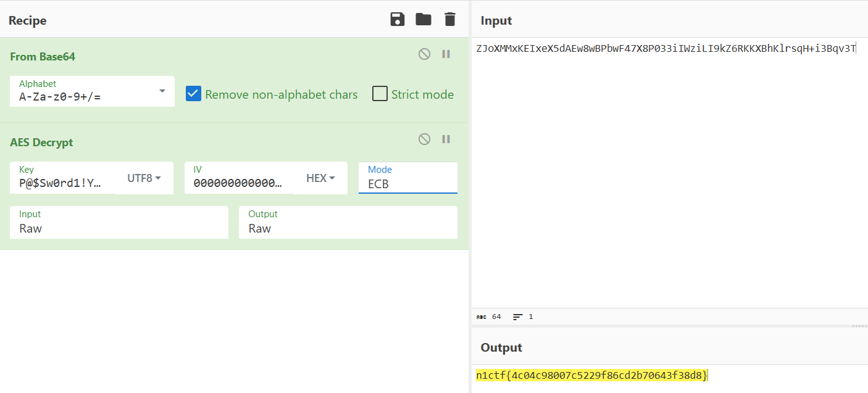Image resolution: width=868 pixels, height=393 pixels.
Task: Pause at the From Base64 step
Action: [446, 54]
